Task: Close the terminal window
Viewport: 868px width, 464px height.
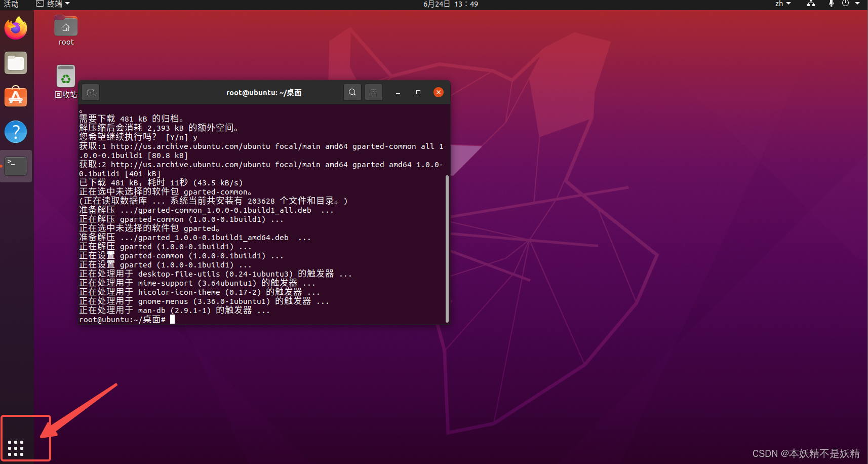Action: click(439, 92)
